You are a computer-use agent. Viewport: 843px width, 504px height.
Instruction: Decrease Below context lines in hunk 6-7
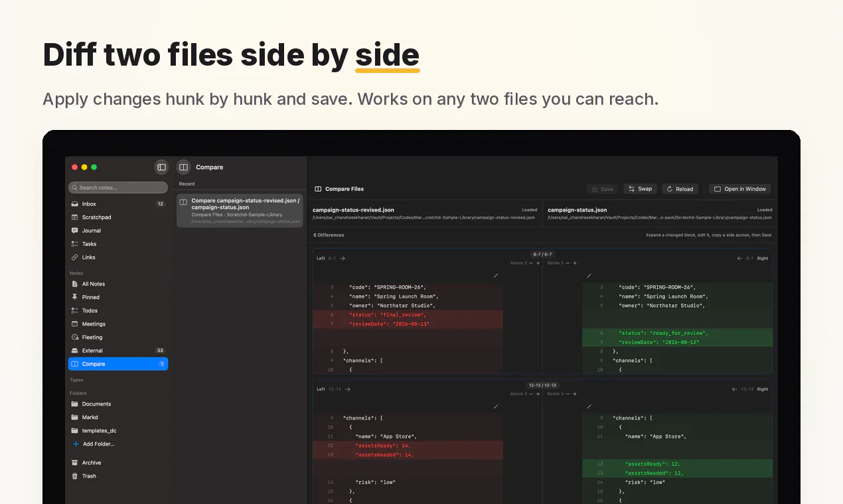[568, 263]
